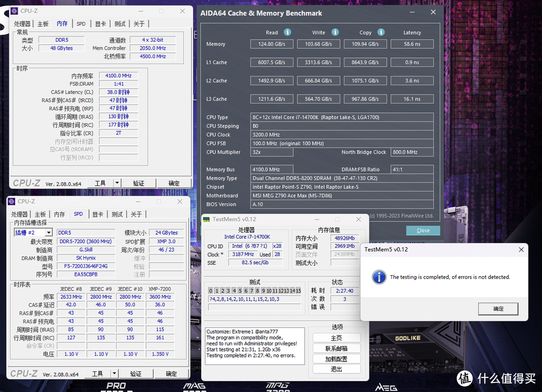
Task: Open the 测试 tab in top CPU-Z
Action: 119,24
